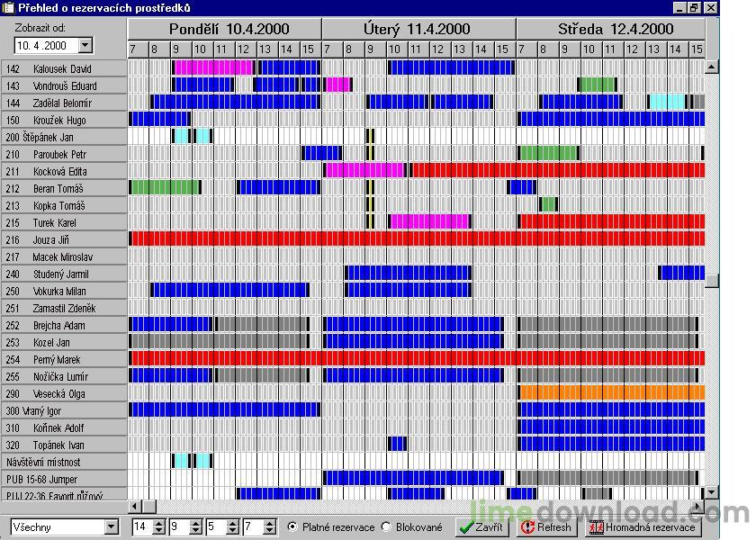Select row '142 Kalousek David'
The width and height of the screenshot is (756, 540).
tap(64, 68)
